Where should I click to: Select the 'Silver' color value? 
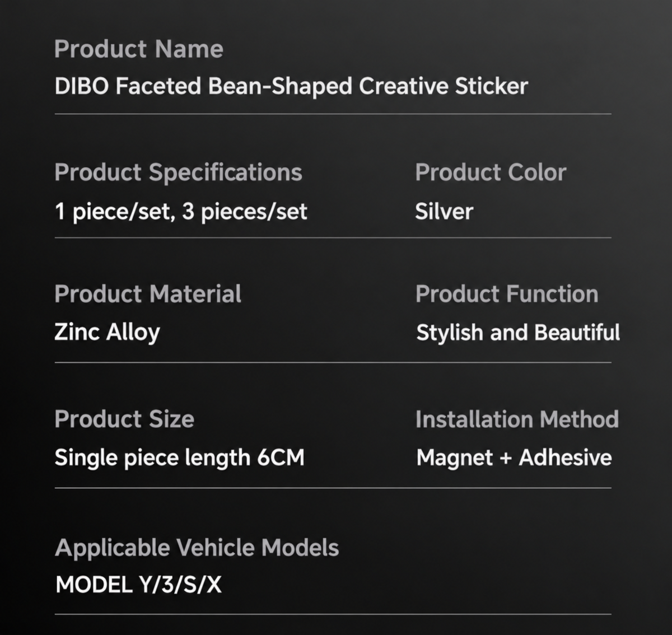[444, 212]
